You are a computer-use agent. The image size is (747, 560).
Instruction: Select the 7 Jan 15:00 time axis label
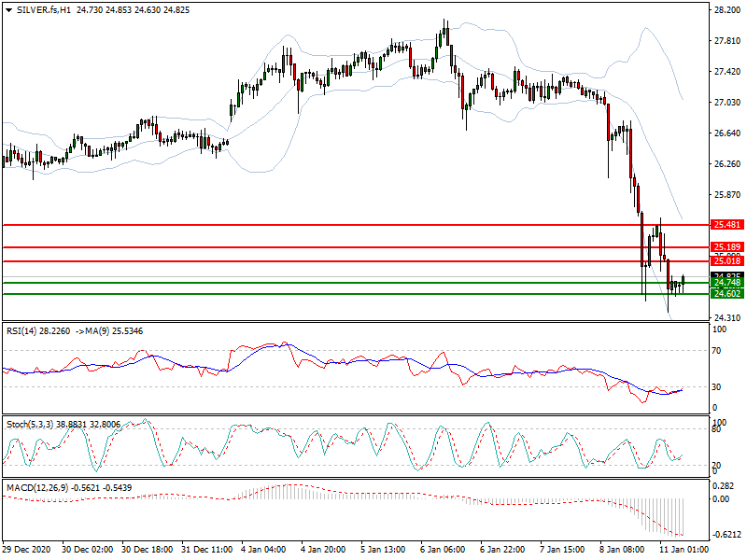(563, 550)
